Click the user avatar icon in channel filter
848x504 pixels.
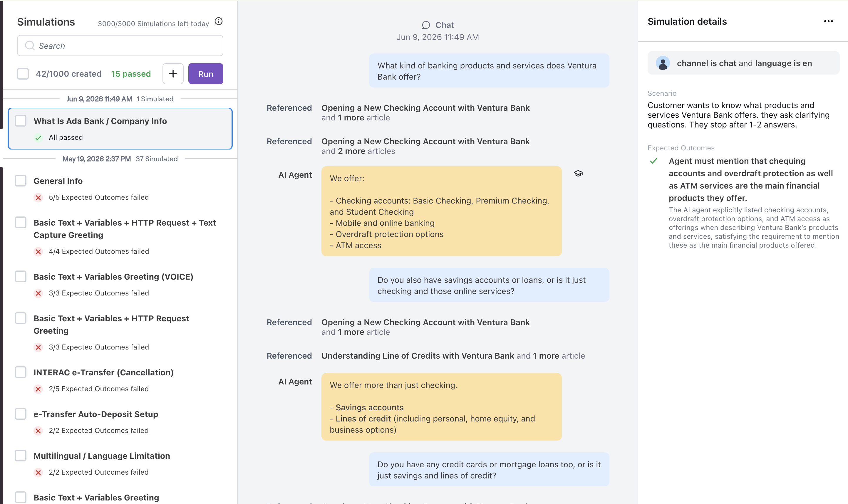click(x=663, y=63)
